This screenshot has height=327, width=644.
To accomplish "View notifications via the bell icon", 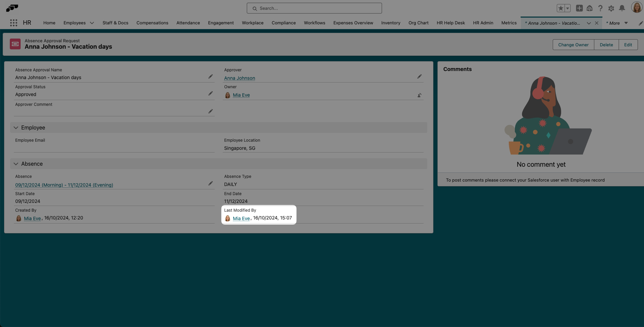I will pyautogui.click(x=622, y=8).
